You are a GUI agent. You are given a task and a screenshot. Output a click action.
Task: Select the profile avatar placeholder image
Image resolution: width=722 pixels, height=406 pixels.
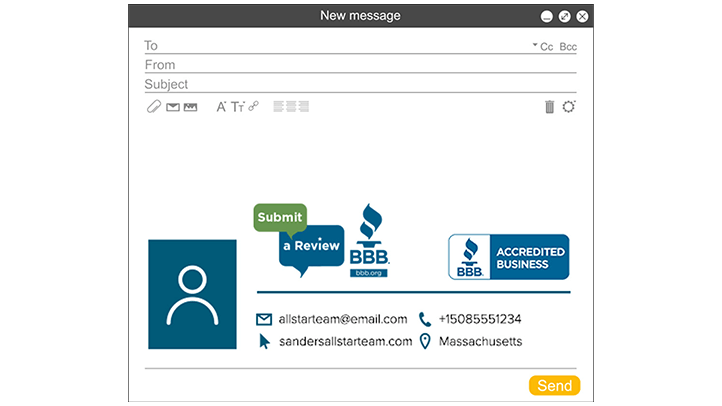point(192,294)
